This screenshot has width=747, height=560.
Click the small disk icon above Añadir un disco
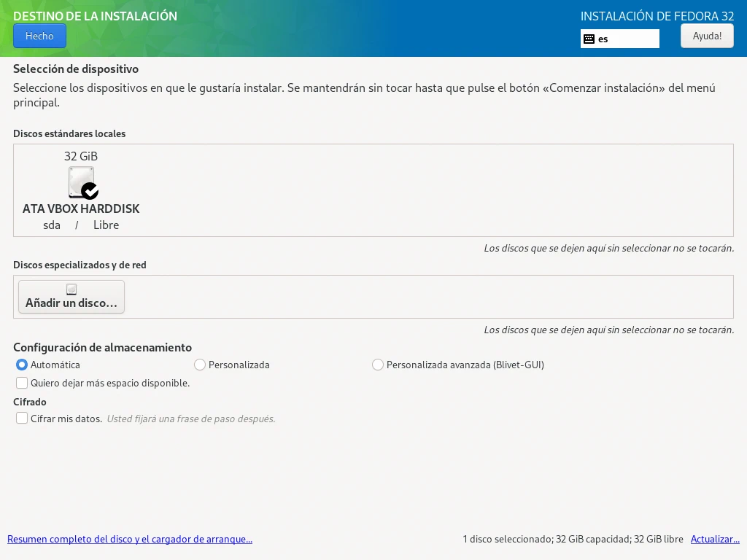point(71,289)
